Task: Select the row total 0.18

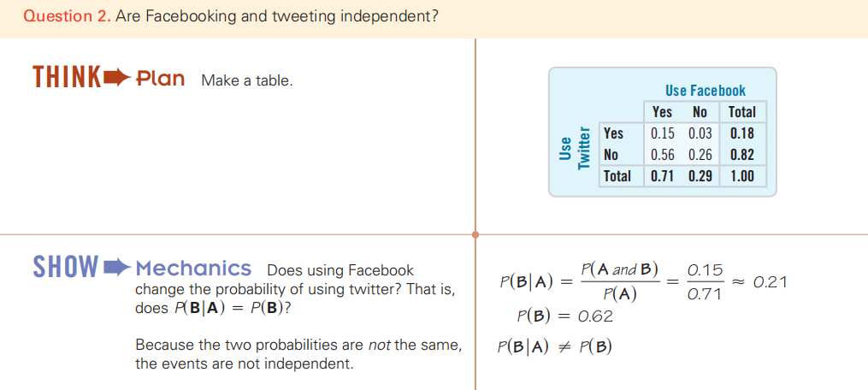Action: pyautogui.click(x=741, y=133)
